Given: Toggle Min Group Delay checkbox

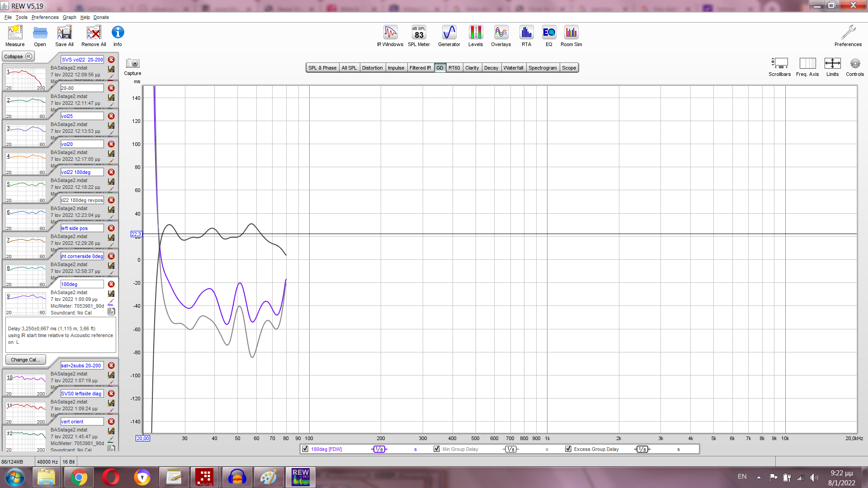Looking at the screenshot, I should 437,449.
